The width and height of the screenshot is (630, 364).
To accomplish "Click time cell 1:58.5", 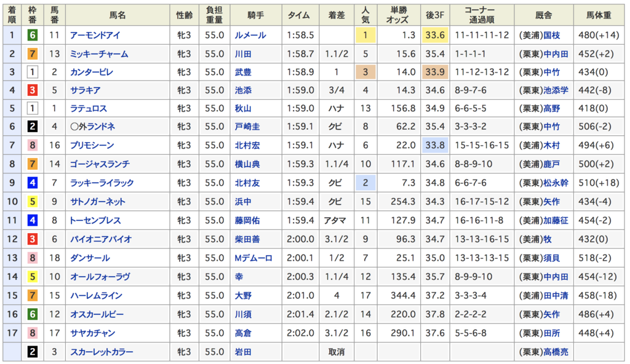I will click(300, 36).
